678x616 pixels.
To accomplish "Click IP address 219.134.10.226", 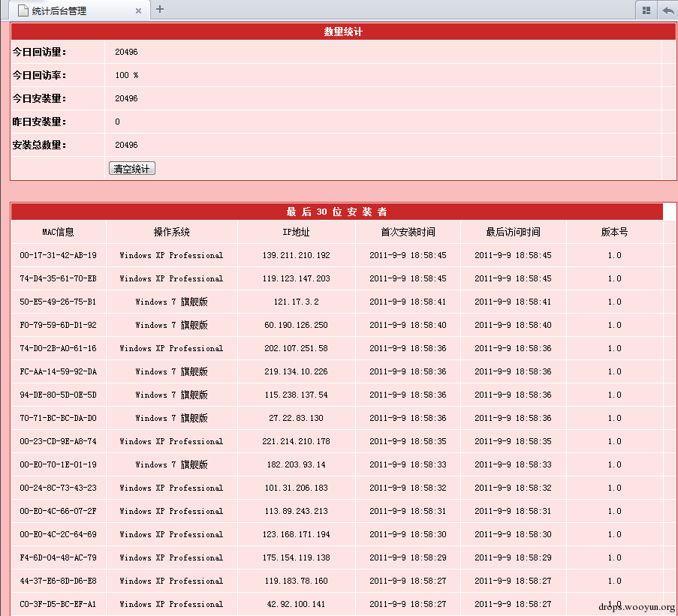I will click(296, 372).
